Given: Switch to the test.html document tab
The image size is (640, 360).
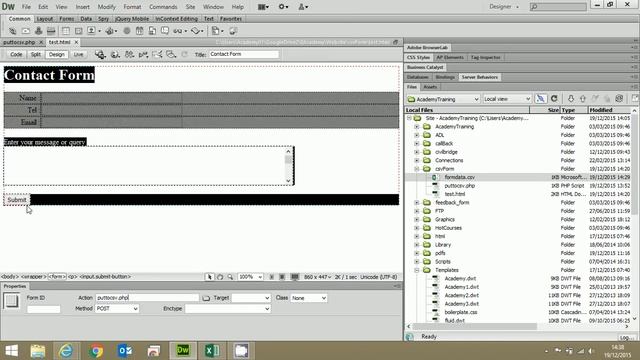Looking at the screenshot, I should click(x=60, y=42).
